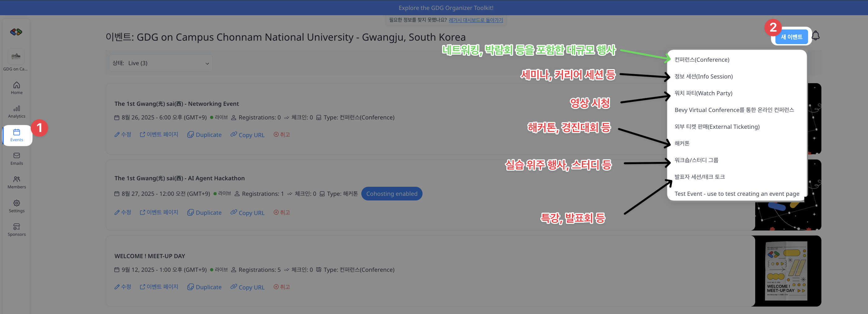Click Explore the GDG Organizer Toolkit banner
Image resolution: width=868 pixels, height=314 pixels.
(x=446, y=8)
